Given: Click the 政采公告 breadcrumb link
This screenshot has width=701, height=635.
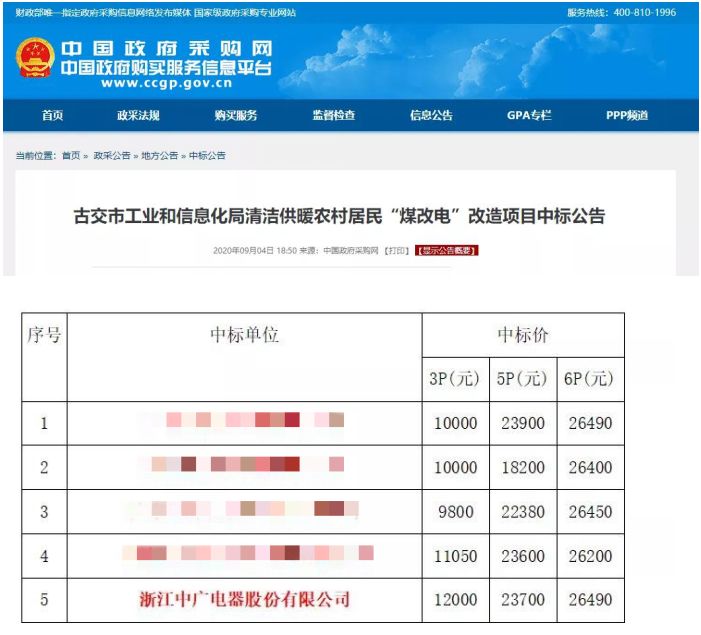Looking at the screenshot, I should coord(112,156).
